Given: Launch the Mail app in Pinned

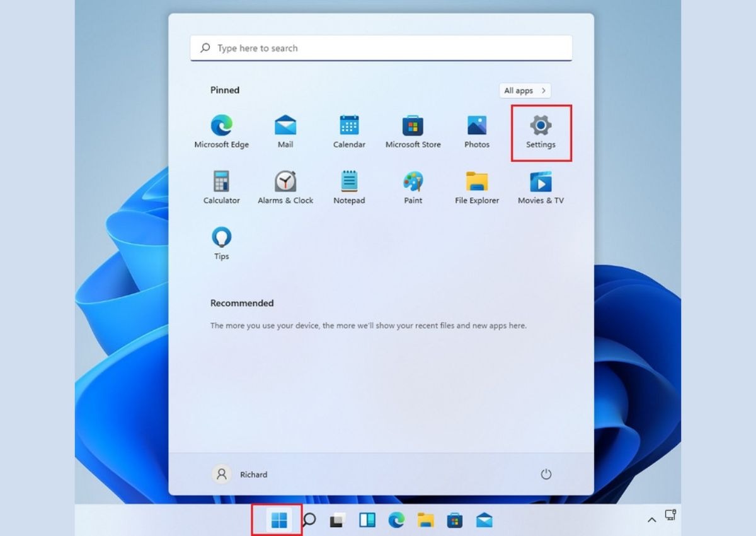Looking at the screenshot, I should point(285,132).
